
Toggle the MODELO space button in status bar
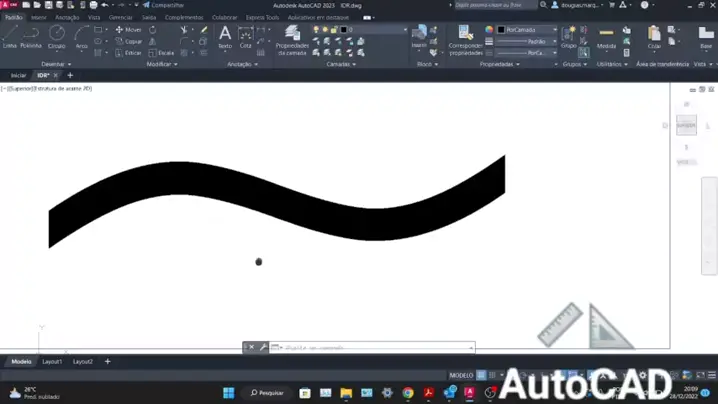click(x=460, y=376)
